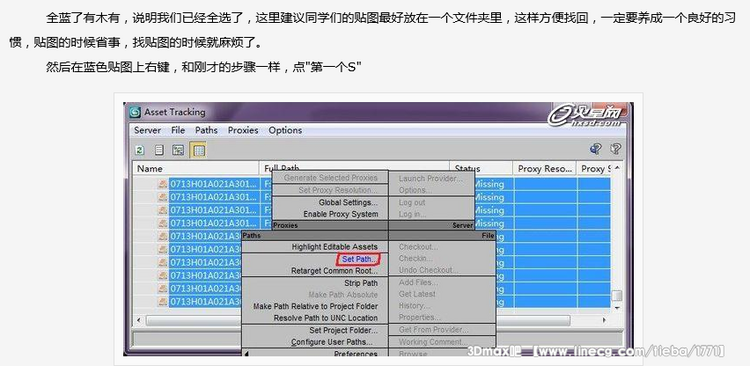Click the bitmap icon of first asset row

click(x=163, y=184)
